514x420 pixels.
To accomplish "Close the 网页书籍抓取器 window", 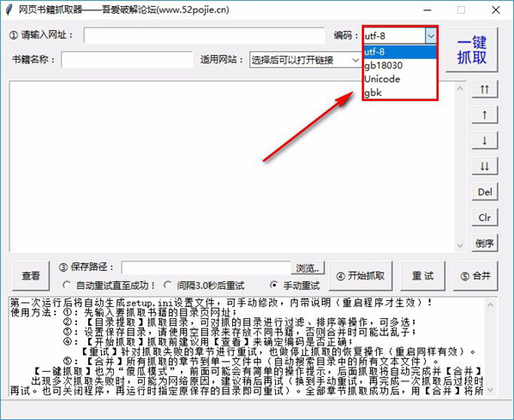I will point(496,10).
